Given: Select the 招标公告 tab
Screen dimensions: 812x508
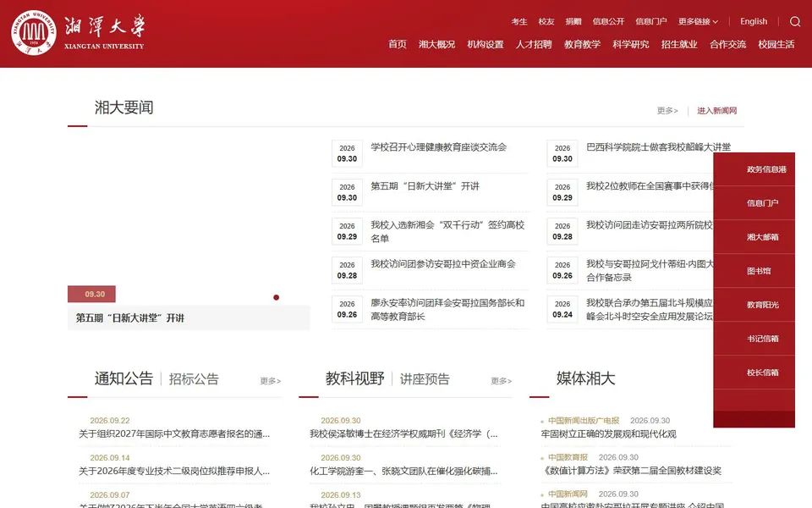Looking at the screenshot, I should (x=194, y=379).
